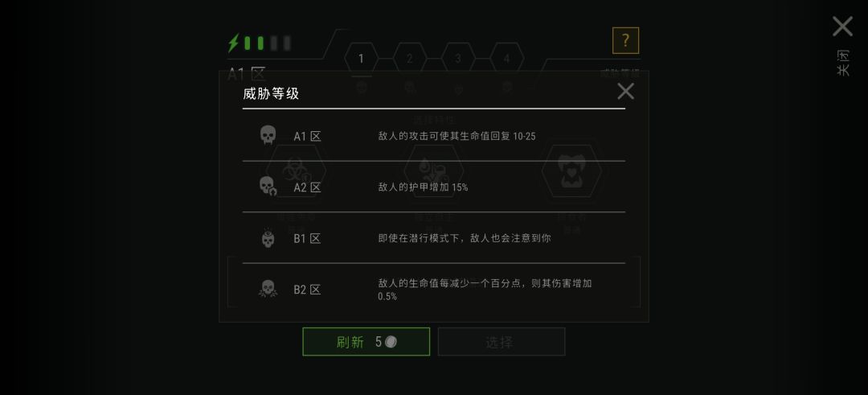Close the whole screen with 关闭 X
The width and height of the screenshot is (868, 395).
(842, 27)
